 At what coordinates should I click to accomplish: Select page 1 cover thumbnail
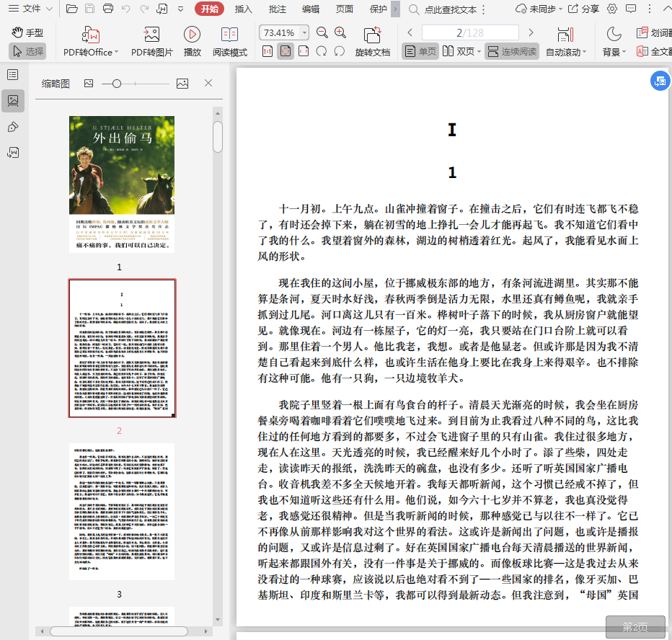(122, 184)
